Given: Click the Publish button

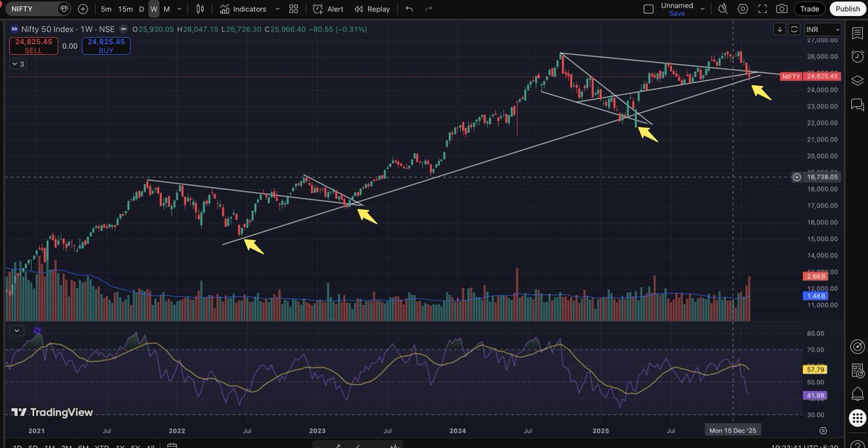Looking at the screenshot, I should click(846, 9).
